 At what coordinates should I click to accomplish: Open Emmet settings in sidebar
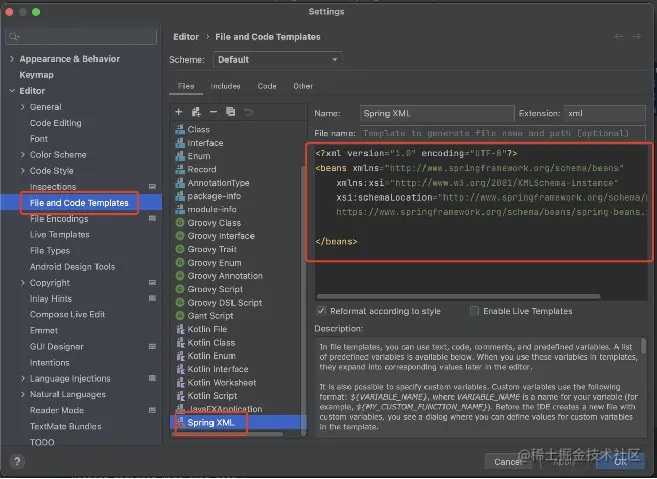44,330
